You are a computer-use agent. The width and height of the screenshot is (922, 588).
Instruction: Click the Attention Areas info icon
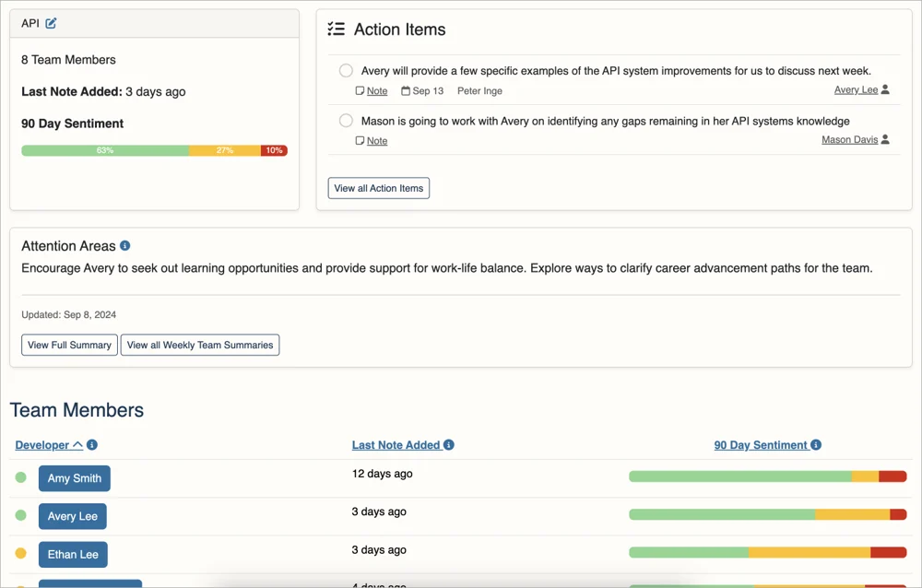[125, 246]
